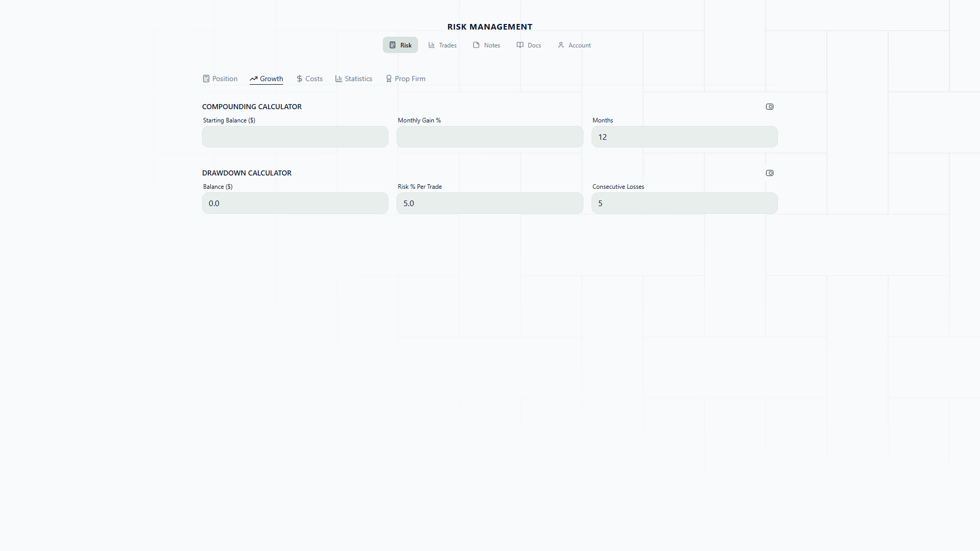Click the dollar sign icon for Costs
Screen dimensions: 980x551
300,79
